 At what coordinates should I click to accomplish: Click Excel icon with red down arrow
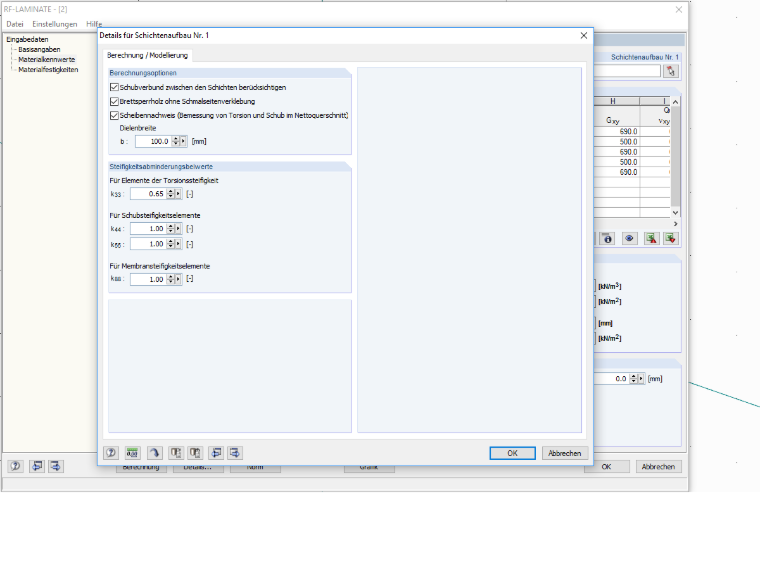point(671,238)
